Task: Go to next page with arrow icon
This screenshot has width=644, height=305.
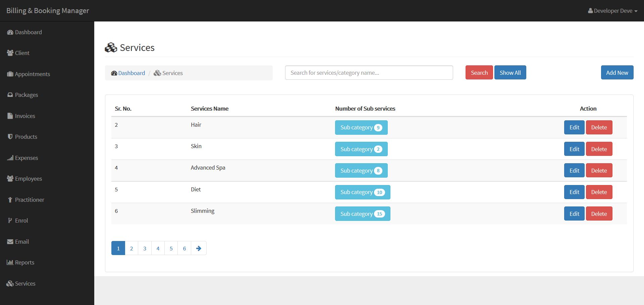Action: [199, 248]
